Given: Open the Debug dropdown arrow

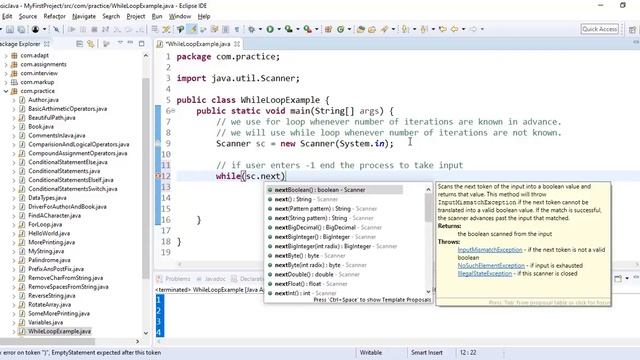Looking at the screenshot, I should click(x=260, y=29).
